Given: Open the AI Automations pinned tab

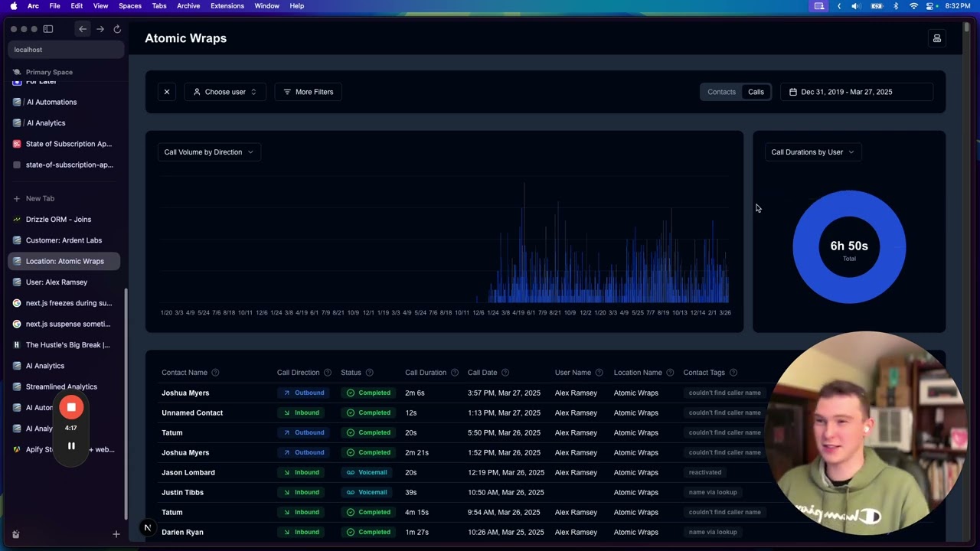Looking at the screenshot, I should tap(64, 102).
